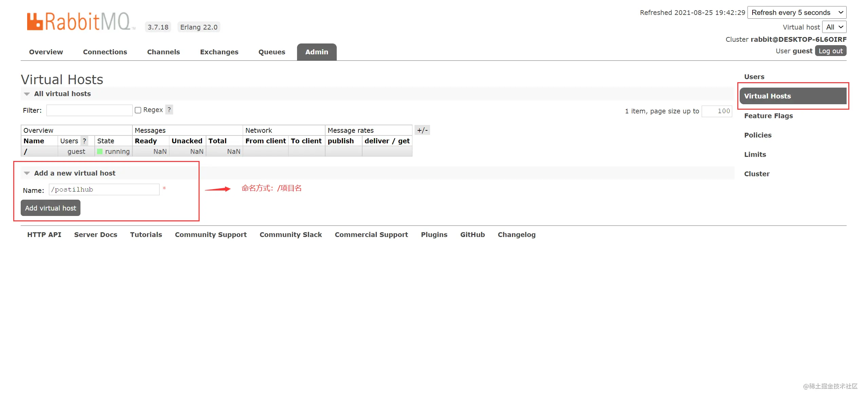Screen dimensions: 868x400
Task: Sort by Ready column header
Action: pos(146,141)
